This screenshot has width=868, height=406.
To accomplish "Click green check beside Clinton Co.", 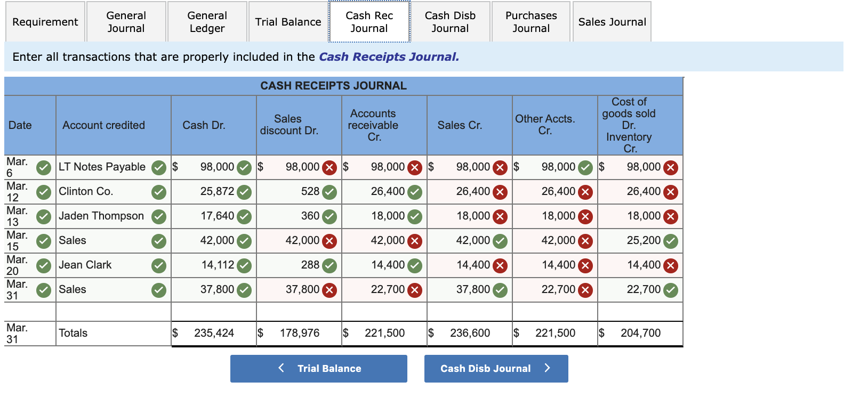I will click(159, 192).
